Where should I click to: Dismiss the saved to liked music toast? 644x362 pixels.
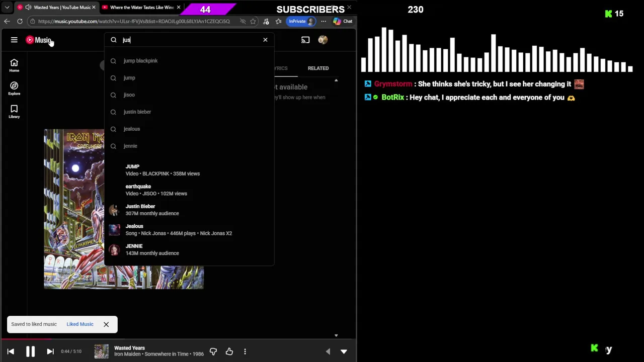click(x=106, y=324)
